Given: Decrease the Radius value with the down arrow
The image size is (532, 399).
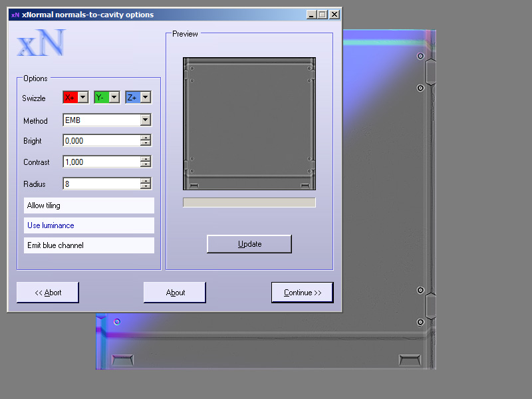Looking at the screenshot, I should [146, 186].
